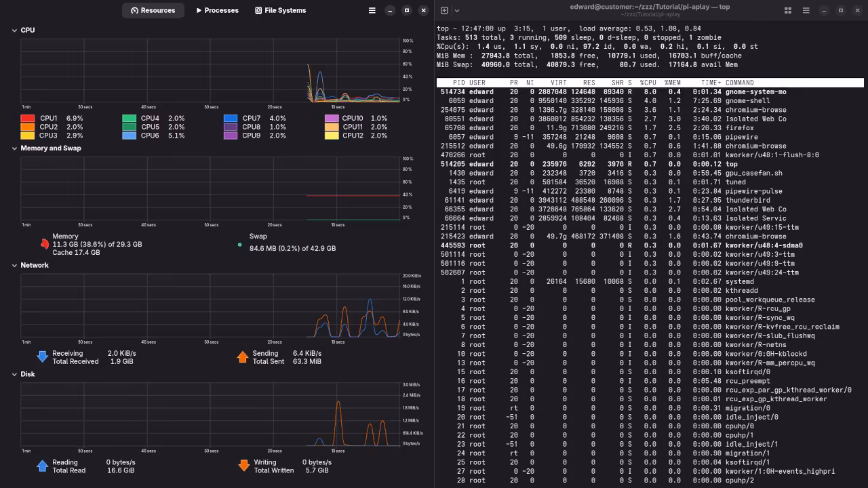The height and width of the screenshot is (488, 868).
Task: Open the CPU9 color swatch
Action: [x=231, y=136]
